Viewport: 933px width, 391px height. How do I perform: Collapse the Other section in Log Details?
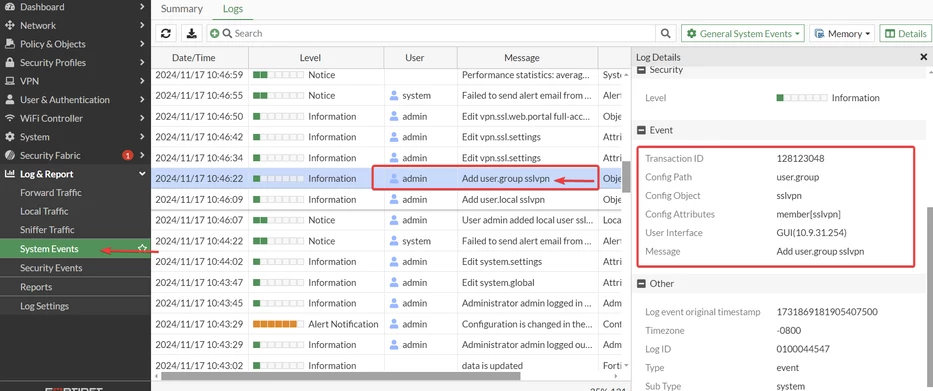click(x=641, y=284)
